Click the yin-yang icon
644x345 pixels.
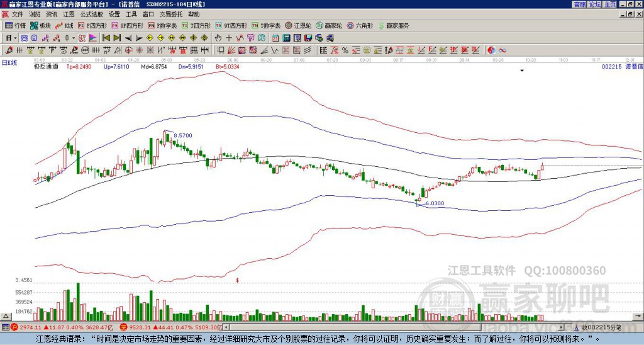tap(491, 50)
